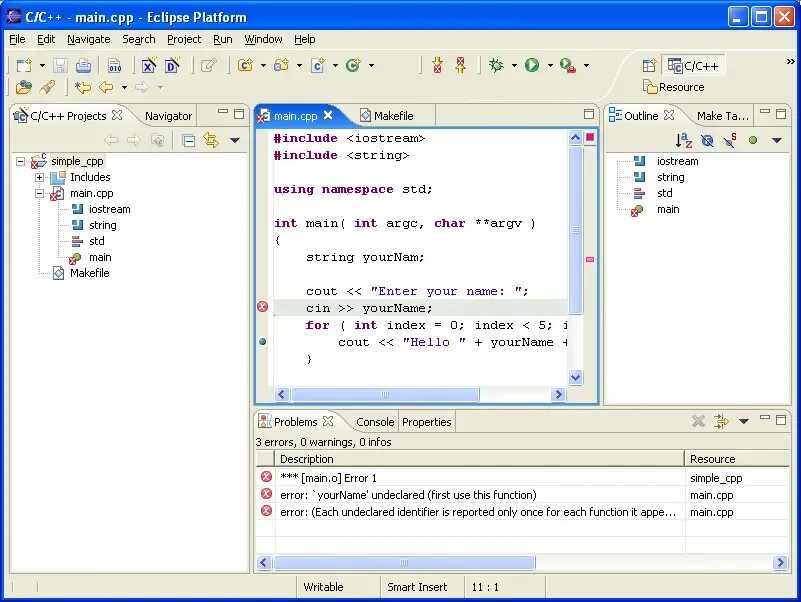Expand the Includes folder
Viewport: 801px width, 602px height.
coord(39,177)
